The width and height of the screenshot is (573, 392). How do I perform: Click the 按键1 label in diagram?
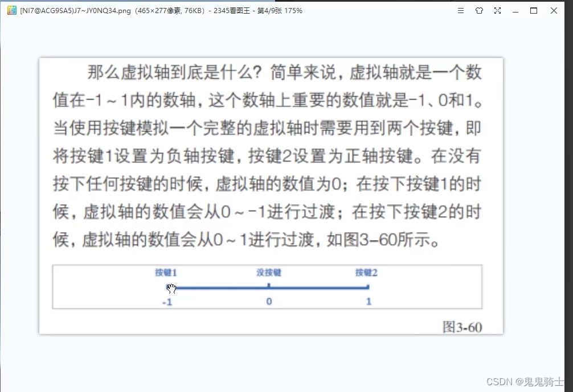click(x=166, y=273)
